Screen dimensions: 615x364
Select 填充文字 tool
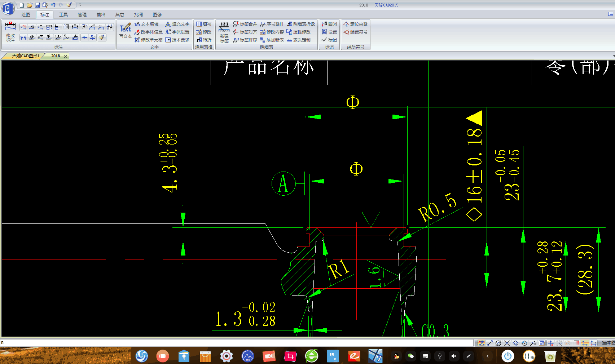click(177, 24)
